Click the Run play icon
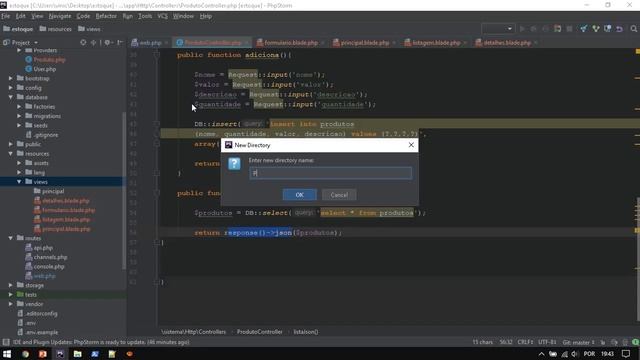 click(x=522, y=29)
